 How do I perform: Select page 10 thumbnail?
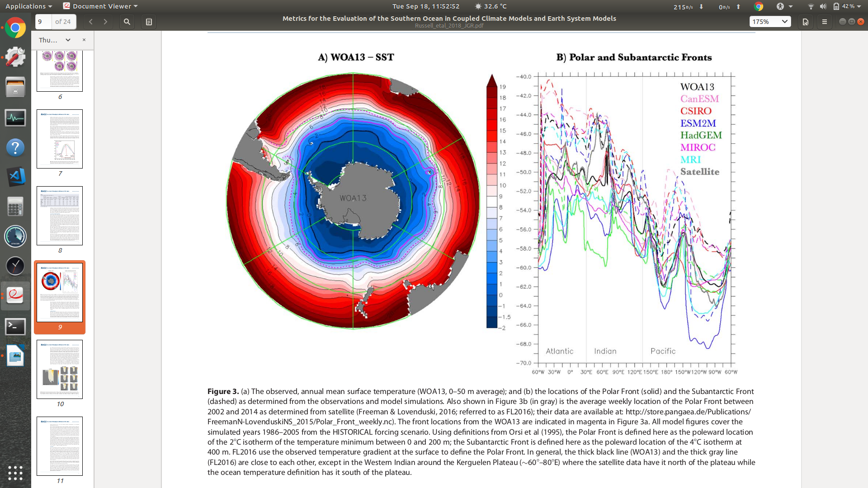click(x=60, y=369)
